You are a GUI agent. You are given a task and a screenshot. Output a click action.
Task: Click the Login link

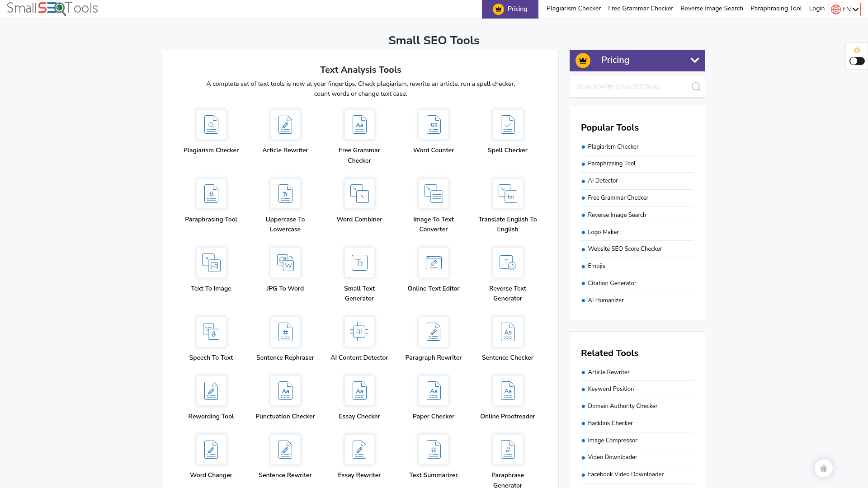(x=816, y=8)
